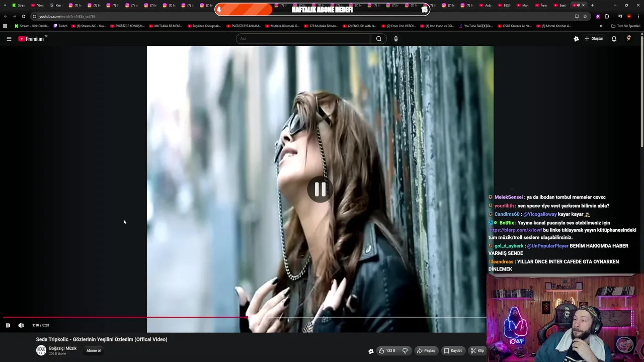Switch to the İrem YouTube browser tab
Viewport: 644px width, 362px height.
click(x=541, y=5)
